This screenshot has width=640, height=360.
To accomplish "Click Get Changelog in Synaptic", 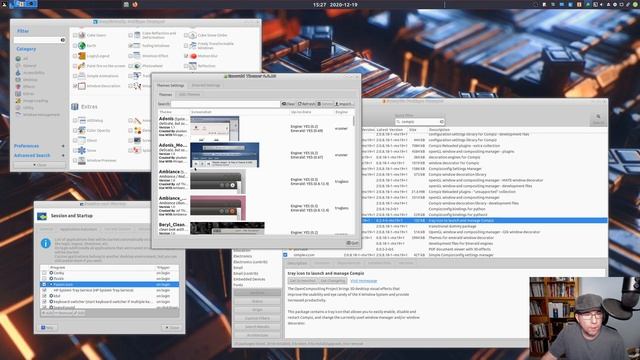I will (333, 281).
